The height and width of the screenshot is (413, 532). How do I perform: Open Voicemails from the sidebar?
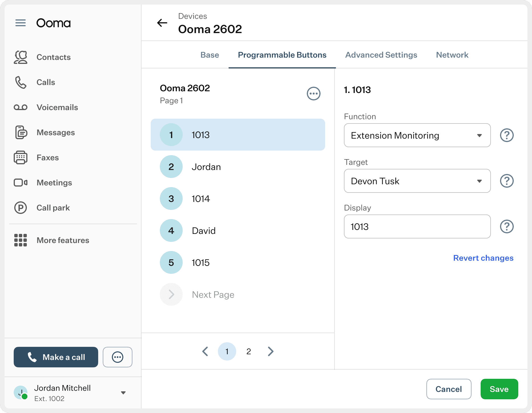pos(57,107)
